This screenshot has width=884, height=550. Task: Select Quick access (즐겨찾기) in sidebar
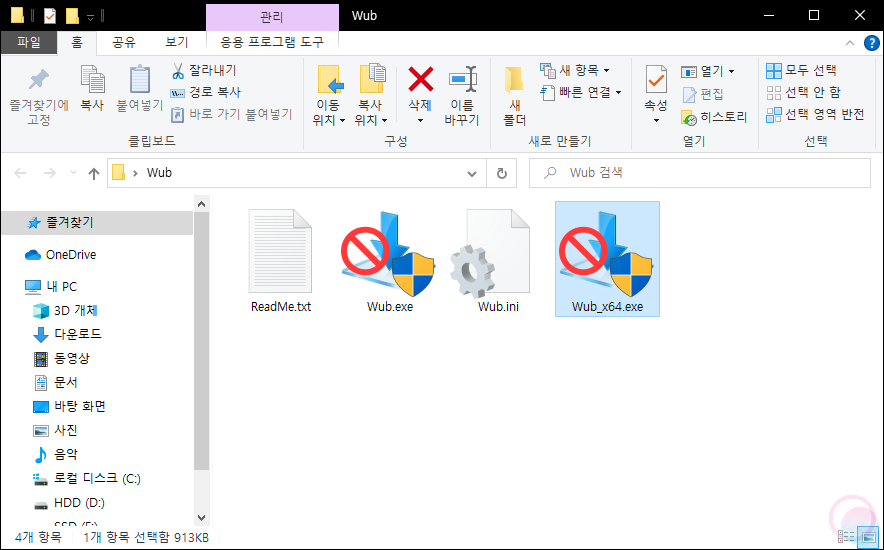pyautogui.click(x=97, y=223)
